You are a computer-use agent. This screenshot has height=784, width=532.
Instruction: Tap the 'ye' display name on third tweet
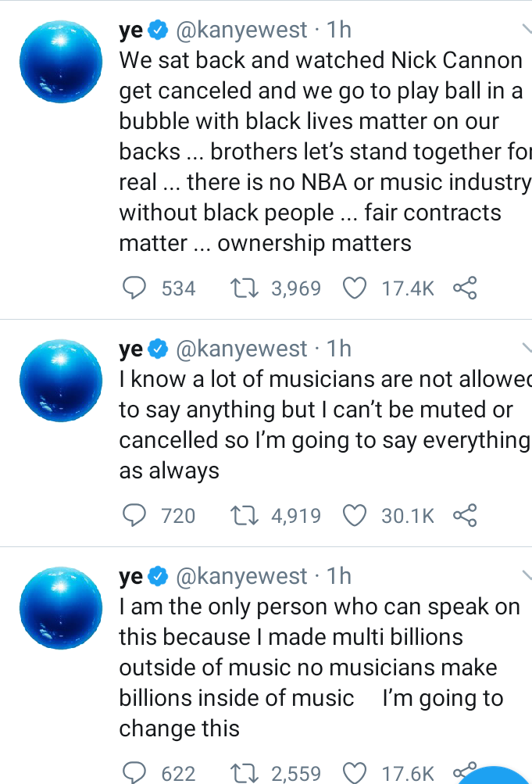tap(130, 577)
